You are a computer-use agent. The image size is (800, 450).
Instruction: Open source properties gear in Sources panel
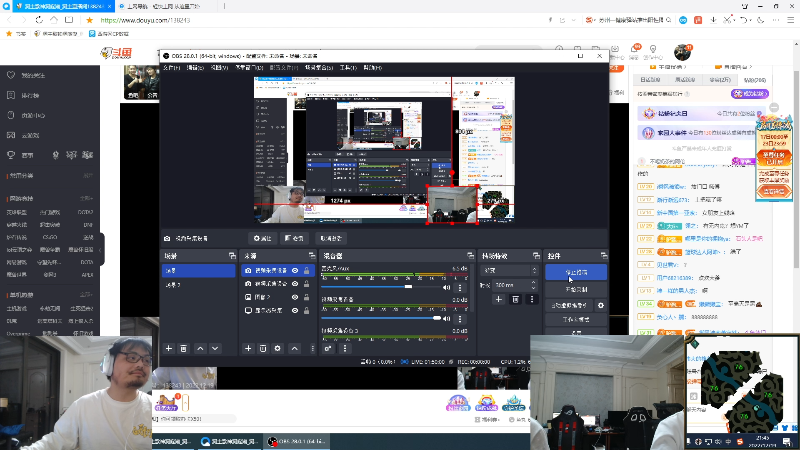[278, 348]
